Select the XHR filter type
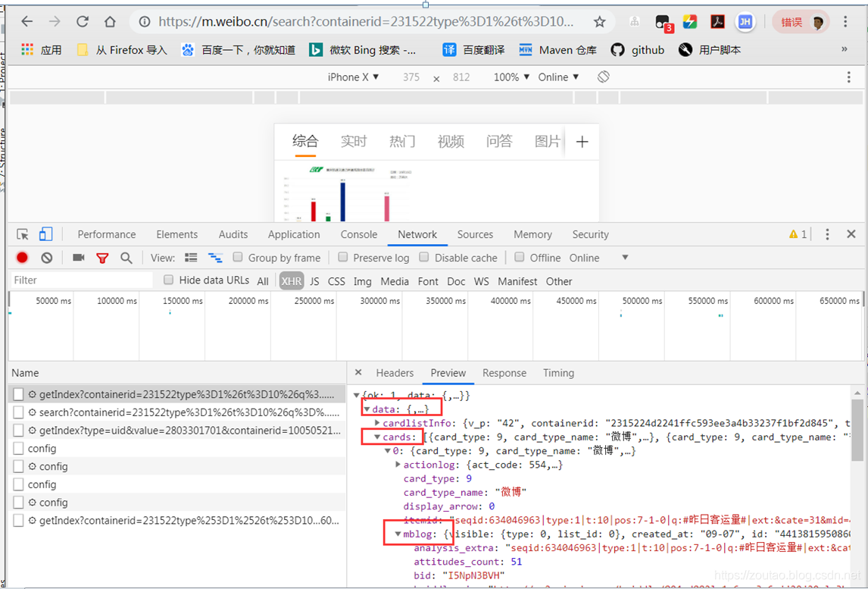 click(291, 281)
